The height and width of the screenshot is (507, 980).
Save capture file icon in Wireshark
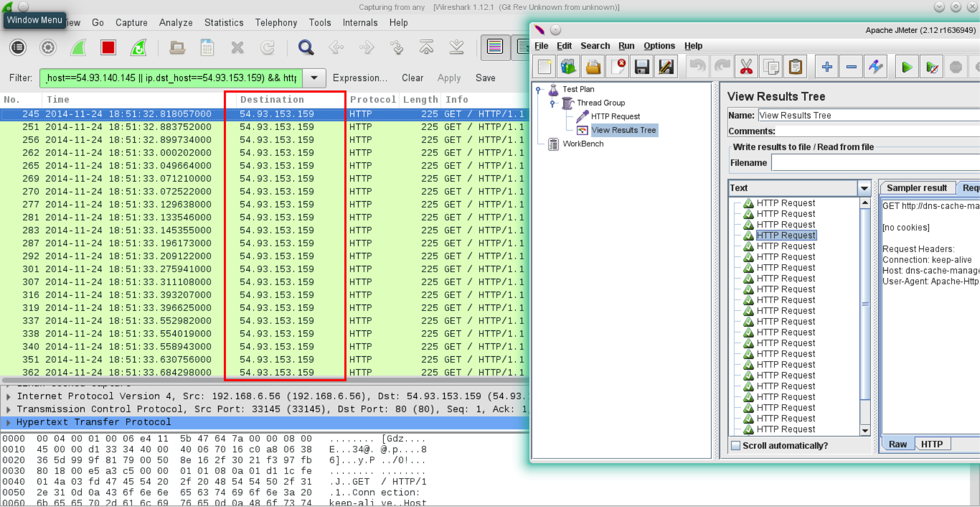(x=207, y=48)
